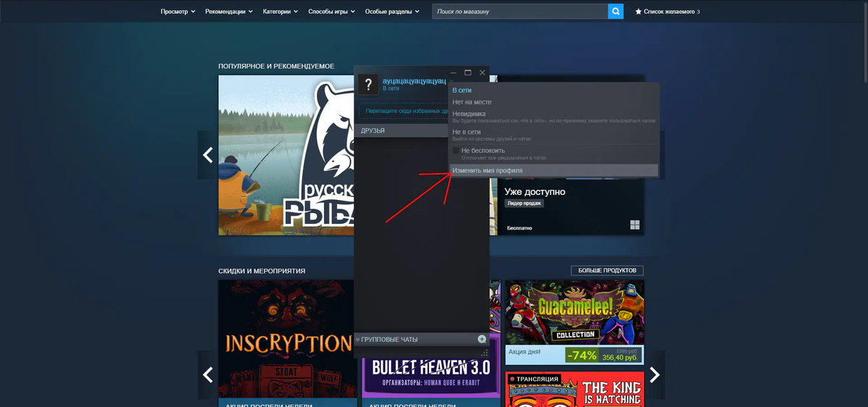Open the Способы игры dropdown menu
The width and height of the screenshot is (868, 407).
(332, 12)
